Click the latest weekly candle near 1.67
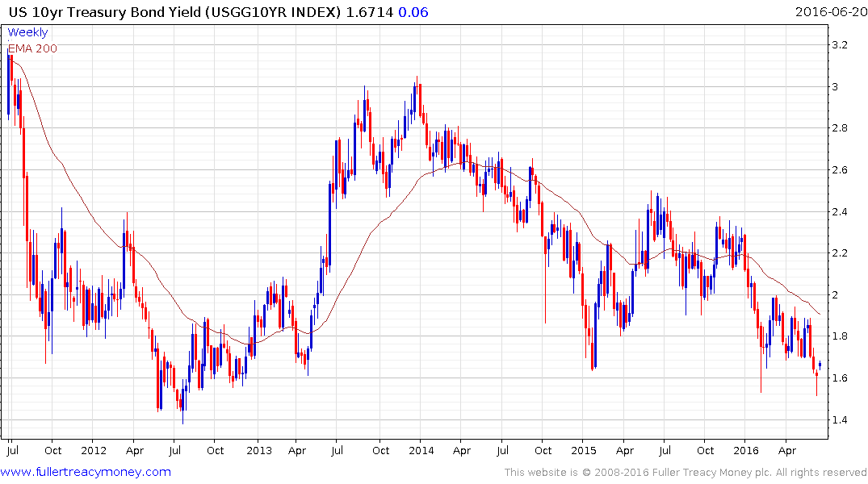The height and width of the screenshot is (484, 868). coord(820,365)
